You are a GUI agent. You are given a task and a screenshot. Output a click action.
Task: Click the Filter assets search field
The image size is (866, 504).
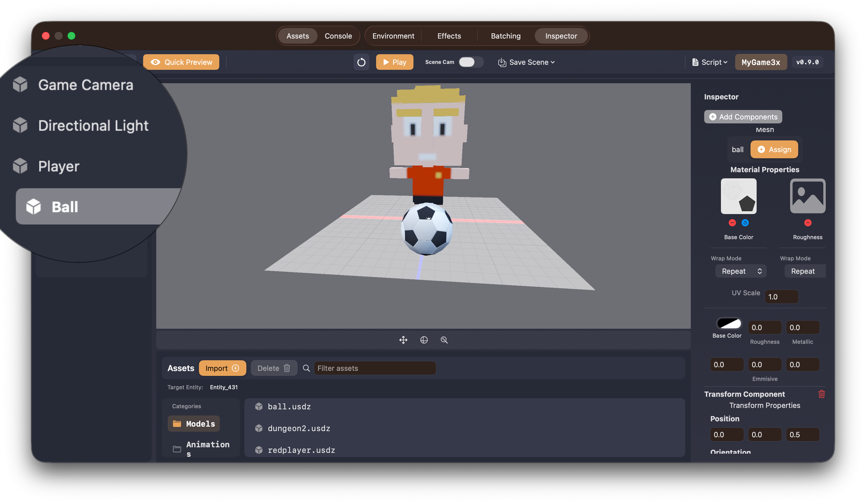[374, 368]
